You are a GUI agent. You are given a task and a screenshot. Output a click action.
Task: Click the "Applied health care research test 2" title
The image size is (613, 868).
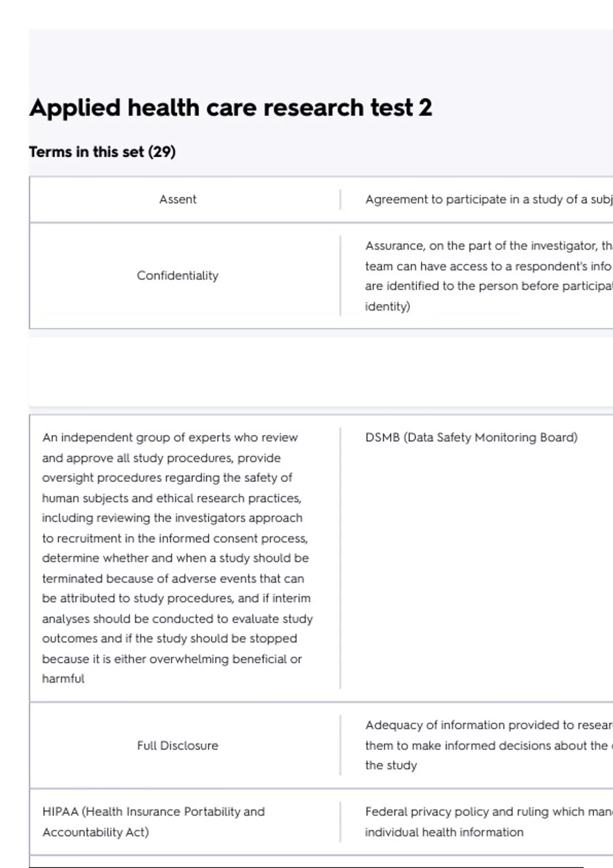[230, 108]
